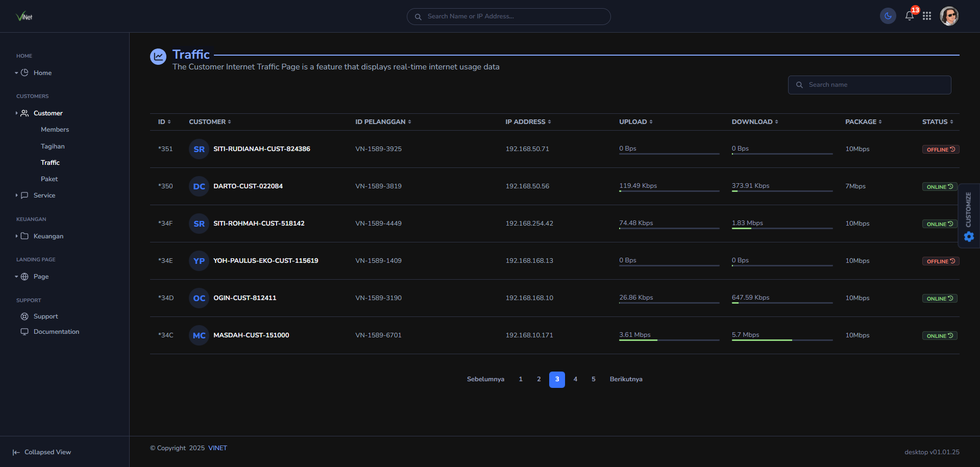Click the VINET footer link
Viewport: 980px width, 467px height.
point(217,448)
